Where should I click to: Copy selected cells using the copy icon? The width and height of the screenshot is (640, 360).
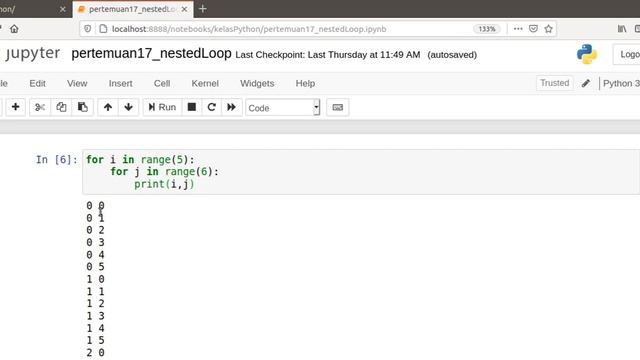[x=61, y=107]
